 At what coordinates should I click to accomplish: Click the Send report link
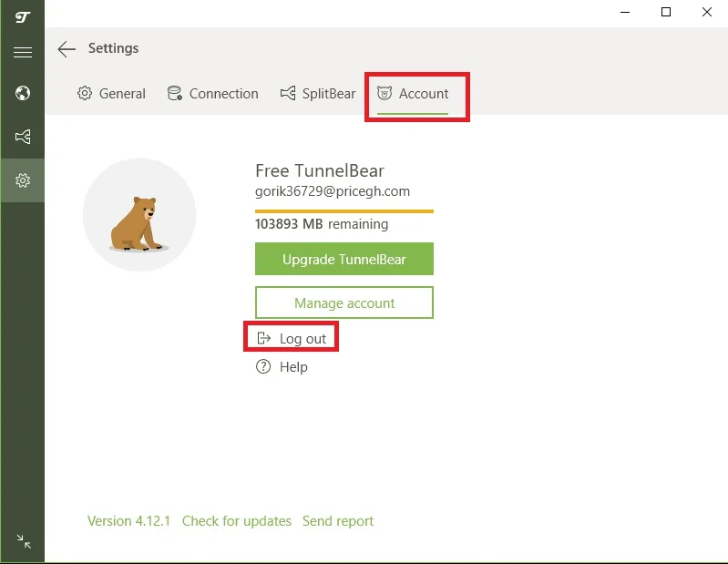pyautogui.click(x=338, y=521)
